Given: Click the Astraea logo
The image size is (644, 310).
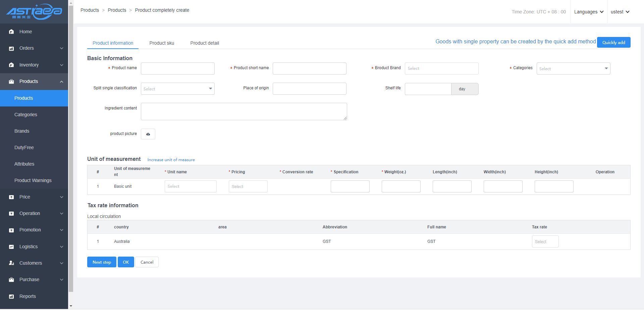Looking at the screenshot, I should [x=34, y=12].
